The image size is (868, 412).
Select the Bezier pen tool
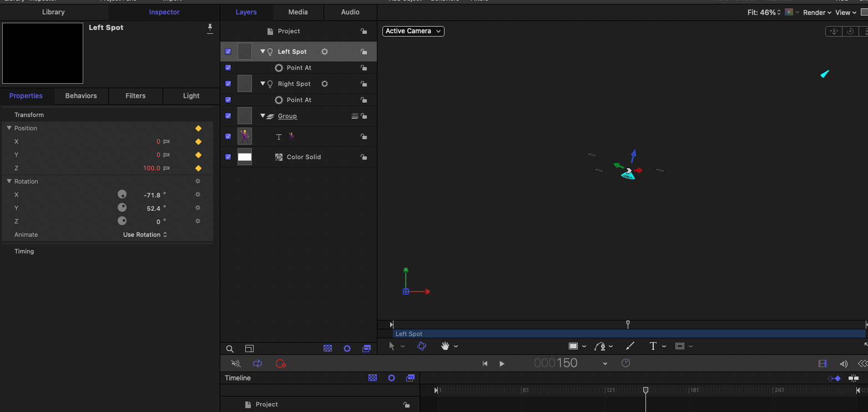coord(600,346)
